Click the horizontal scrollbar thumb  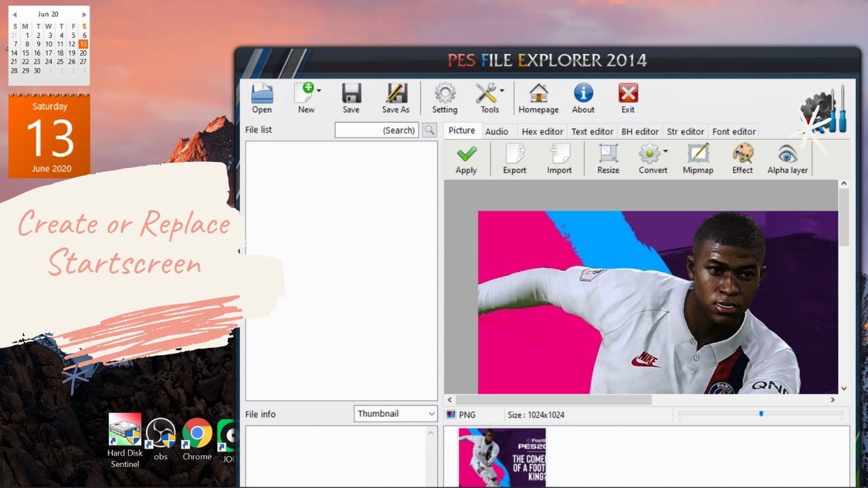coord(553,400)
